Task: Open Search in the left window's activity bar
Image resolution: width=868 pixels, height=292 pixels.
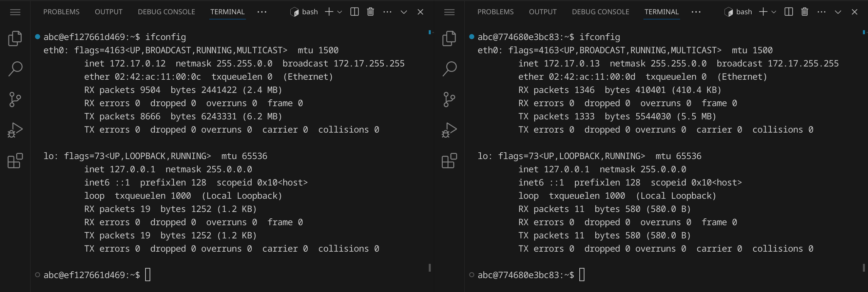Action: point(15,69)
